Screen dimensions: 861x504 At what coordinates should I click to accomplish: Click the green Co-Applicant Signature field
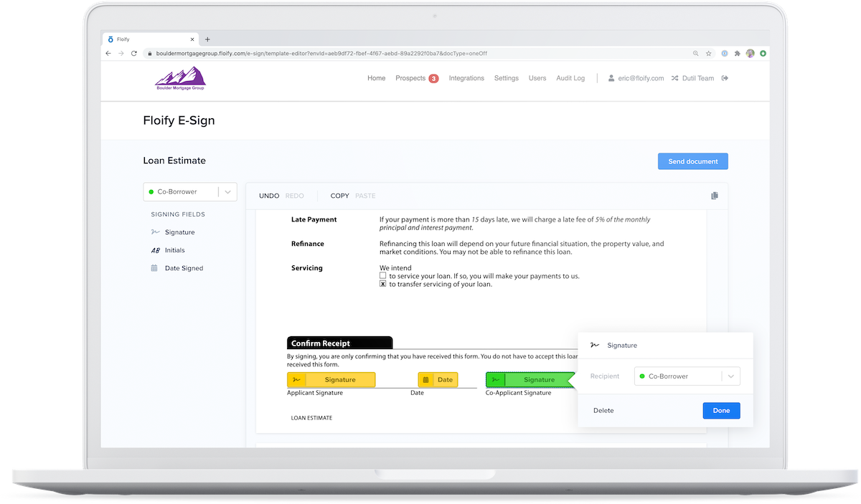pos(531,379)
